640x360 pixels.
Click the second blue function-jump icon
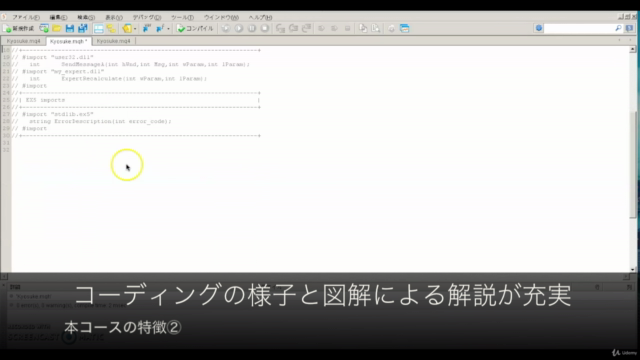coord(160,28)
